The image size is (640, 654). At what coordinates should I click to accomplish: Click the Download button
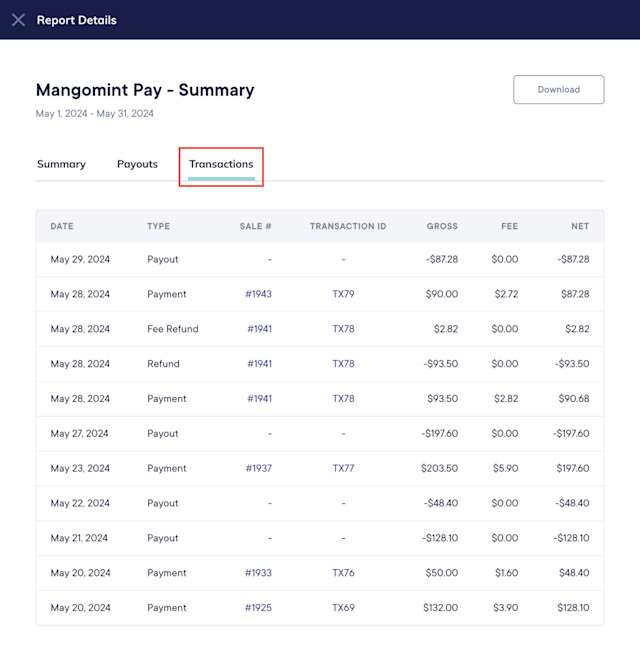tap(559, 89)
